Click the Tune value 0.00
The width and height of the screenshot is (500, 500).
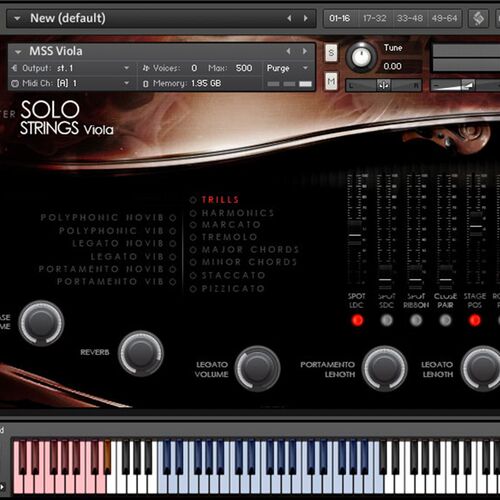tap(392, 66)
